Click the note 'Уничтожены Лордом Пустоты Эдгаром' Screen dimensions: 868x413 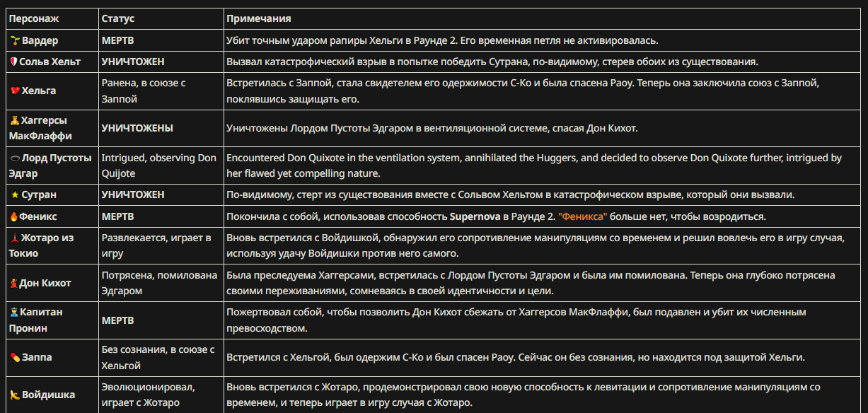click(432, 129)
